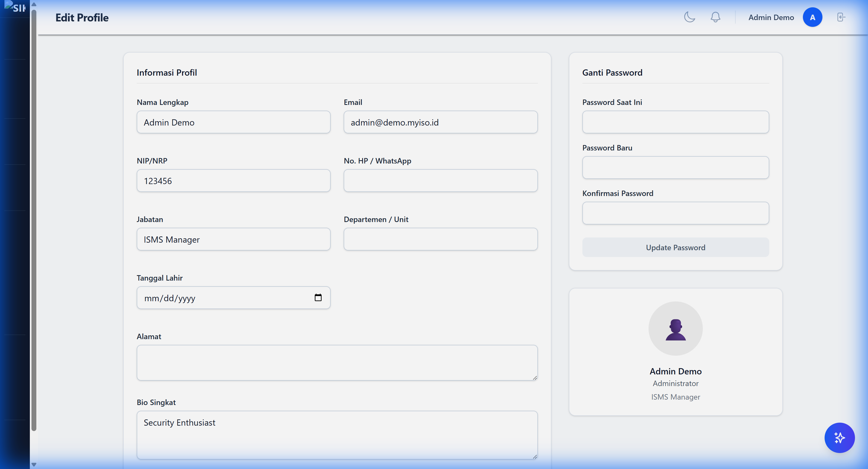Screen dimensions: 868x469
Task: Open notifications bell icon
Action: coord(715,17)
